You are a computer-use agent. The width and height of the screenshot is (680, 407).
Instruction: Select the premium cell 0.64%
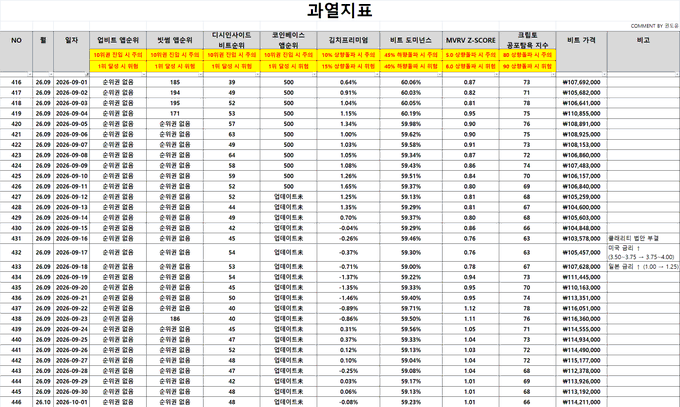[348, 82]
